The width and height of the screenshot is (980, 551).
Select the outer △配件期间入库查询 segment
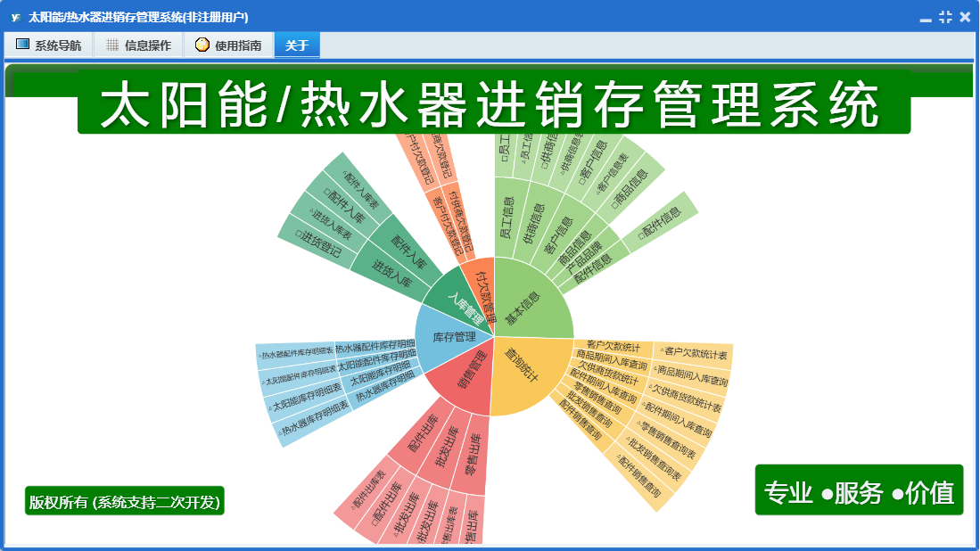676,418
